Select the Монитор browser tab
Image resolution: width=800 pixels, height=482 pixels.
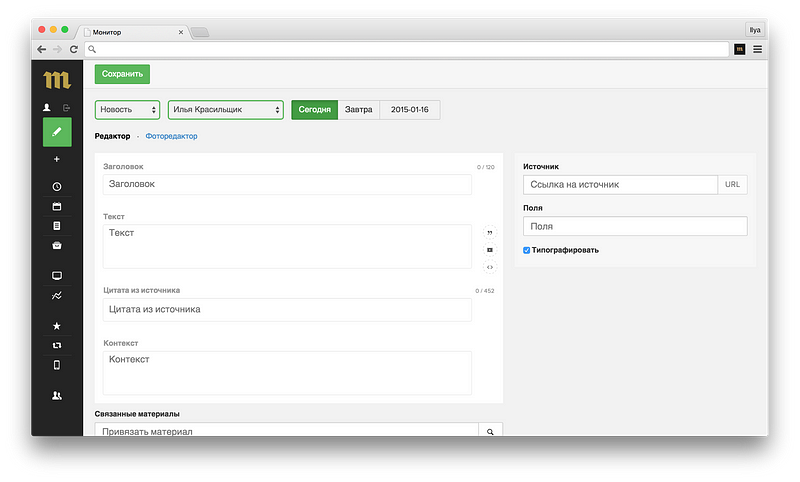(133, 32)
